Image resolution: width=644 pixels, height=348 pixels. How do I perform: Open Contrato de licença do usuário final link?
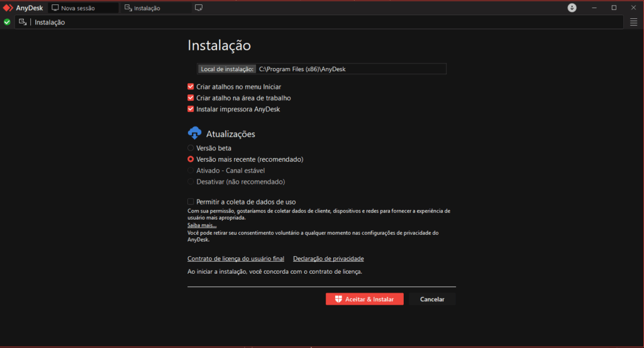click(236, 259)
